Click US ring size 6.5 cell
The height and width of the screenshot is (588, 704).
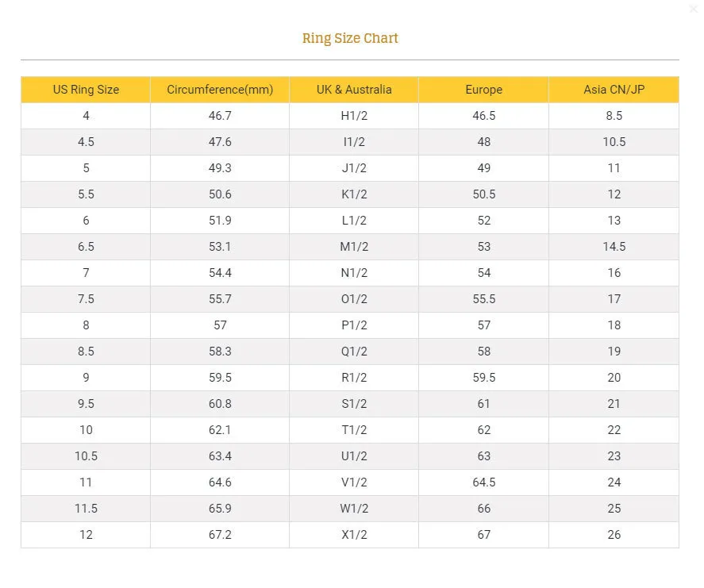pos(86,247)
